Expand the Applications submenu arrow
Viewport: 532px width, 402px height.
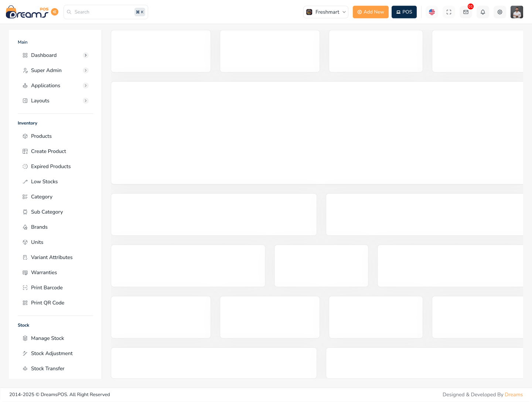pyautogui.click(x=86, y=85)
